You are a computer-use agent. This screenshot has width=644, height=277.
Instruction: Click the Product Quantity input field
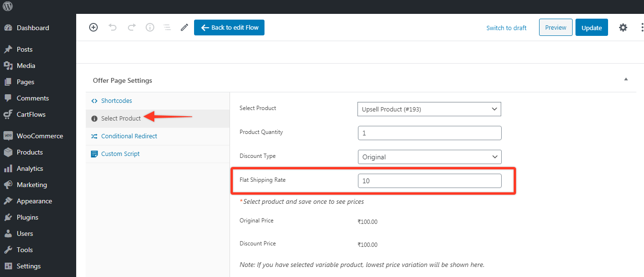[430, 133]
